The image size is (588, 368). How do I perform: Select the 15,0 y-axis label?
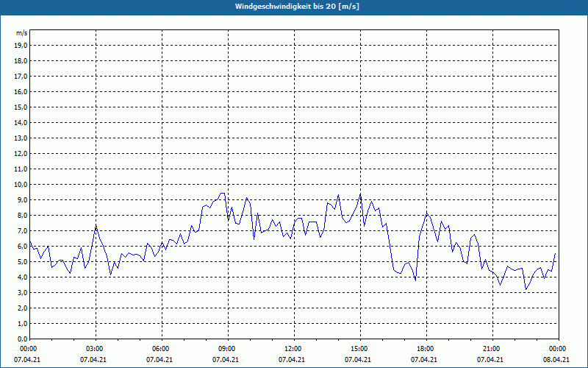(x=21, y=107)
